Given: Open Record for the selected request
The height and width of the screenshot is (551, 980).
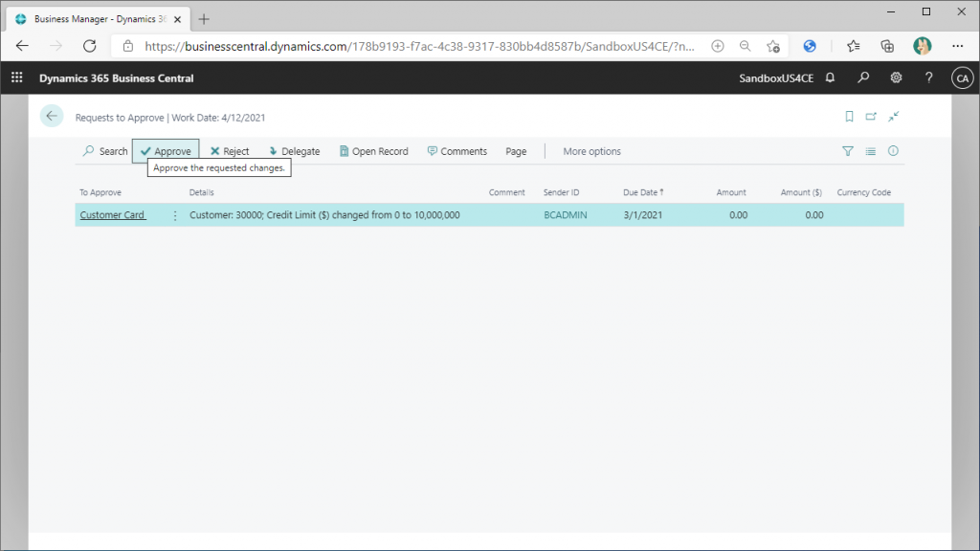Looking at the screenshot, I should 374,151.
